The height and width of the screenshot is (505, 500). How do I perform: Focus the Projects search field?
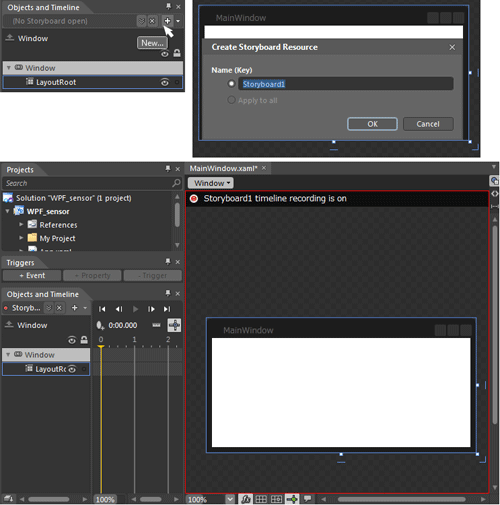click(88, 183)
